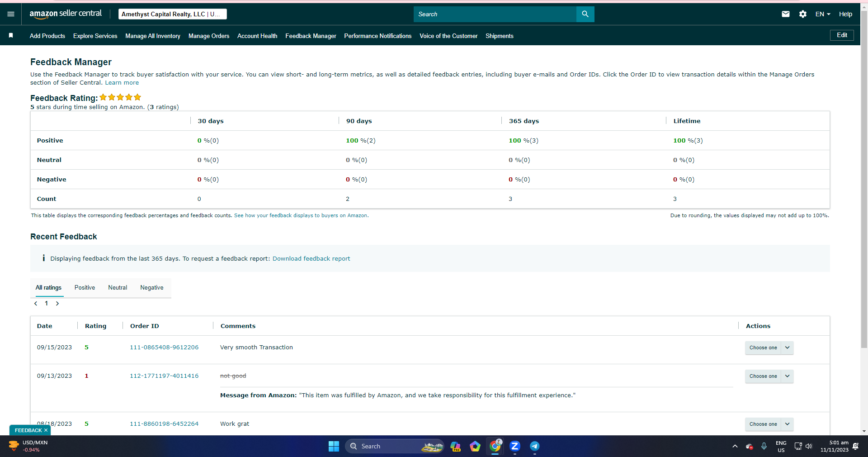This screenshot has width=868, height=457.
Task: Open the Windows notifications bell
Action: [855, 446]
